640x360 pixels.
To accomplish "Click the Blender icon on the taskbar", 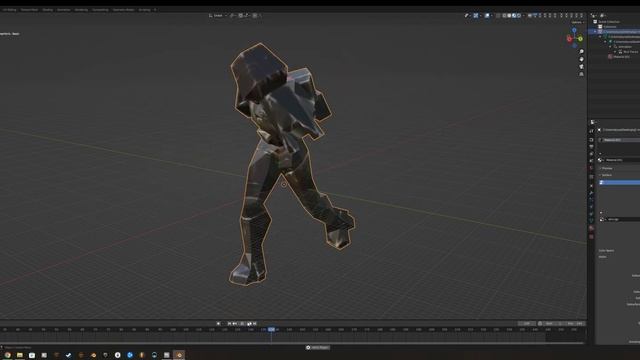I will 179,355.
